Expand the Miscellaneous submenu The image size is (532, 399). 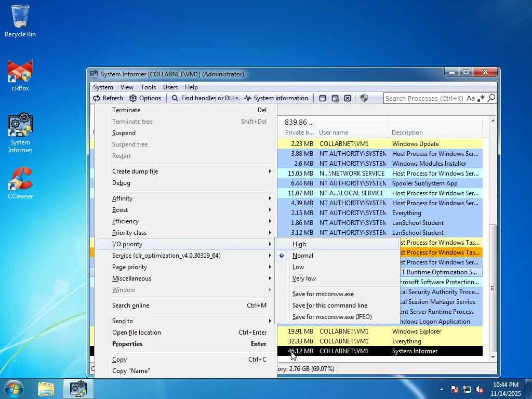[x=185, y=278]
